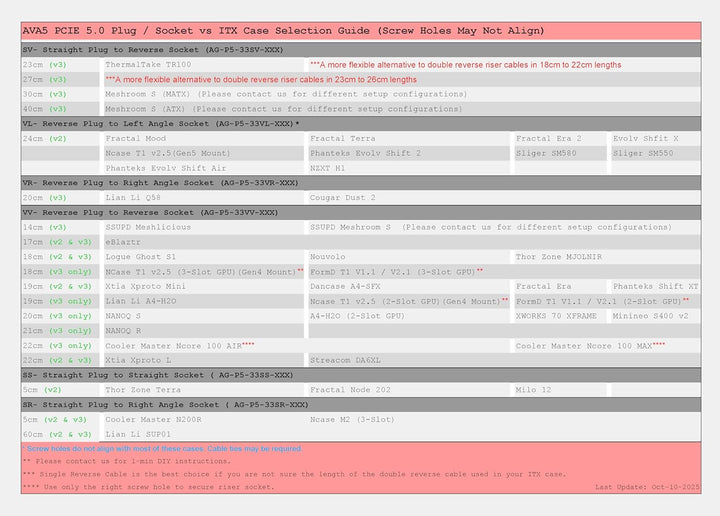
Task: Select the Meshroom S (MATX) row entry
Action: pos(285,94)
